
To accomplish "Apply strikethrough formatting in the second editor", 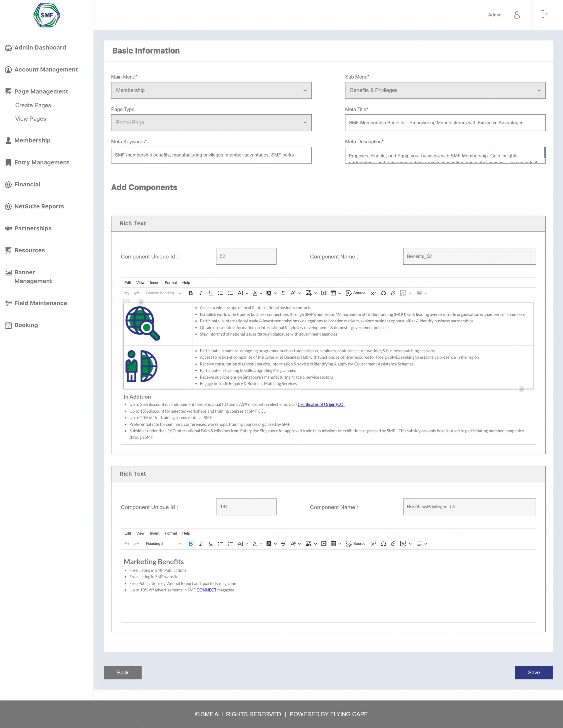I will (283, 544).
